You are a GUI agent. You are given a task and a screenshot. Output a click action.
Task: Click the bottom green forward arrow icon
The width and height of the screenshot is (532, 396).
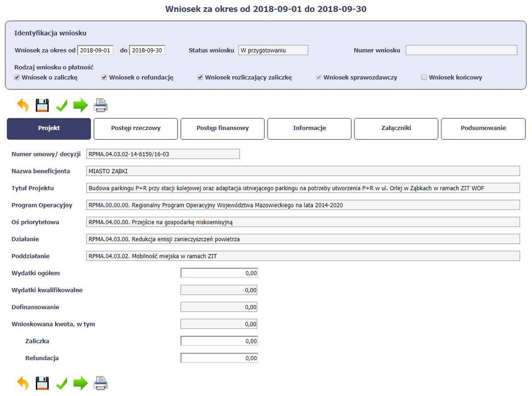tap(81, 383)
